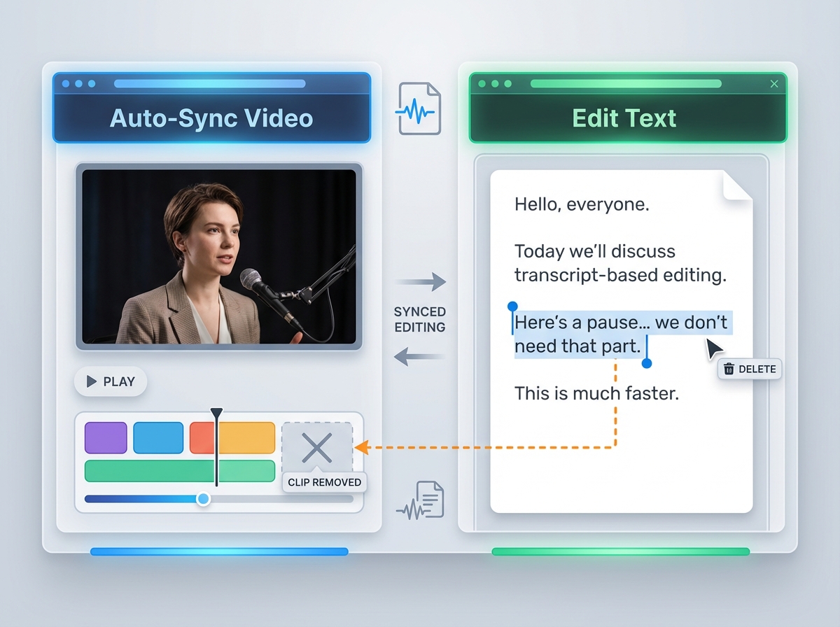
Task: Select the green audio track clip
Action: [179, 471]
